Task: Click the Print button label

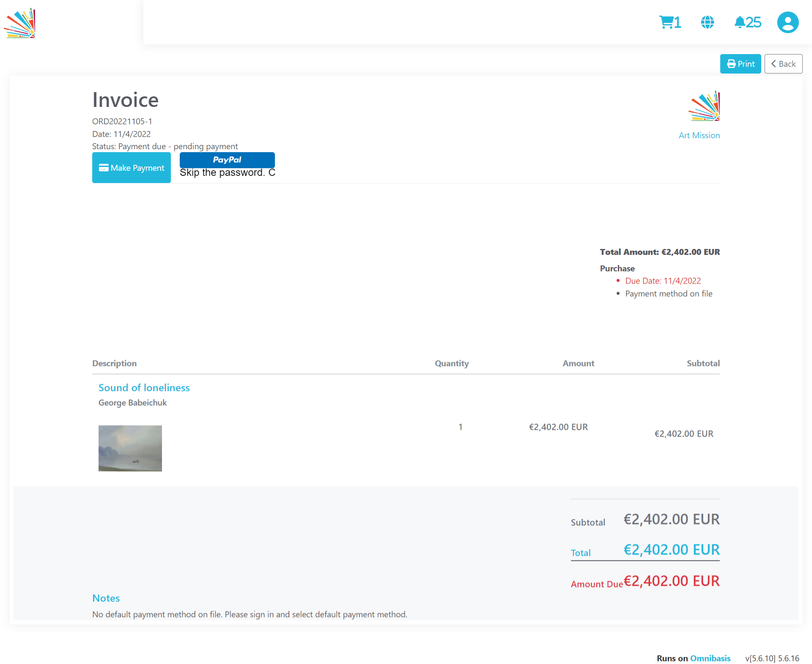Action: (x=746, y=64)
